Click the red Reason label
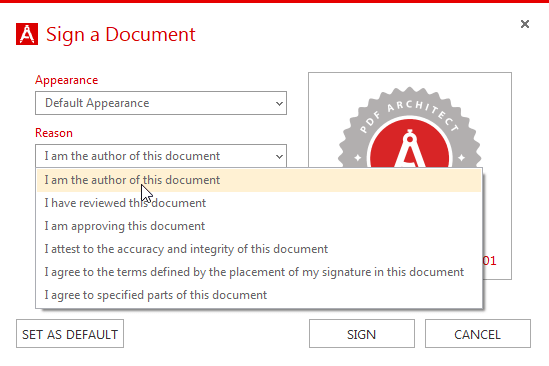This screenshot has height=366, width=549. pyautogui.click(x=54, y=133)
